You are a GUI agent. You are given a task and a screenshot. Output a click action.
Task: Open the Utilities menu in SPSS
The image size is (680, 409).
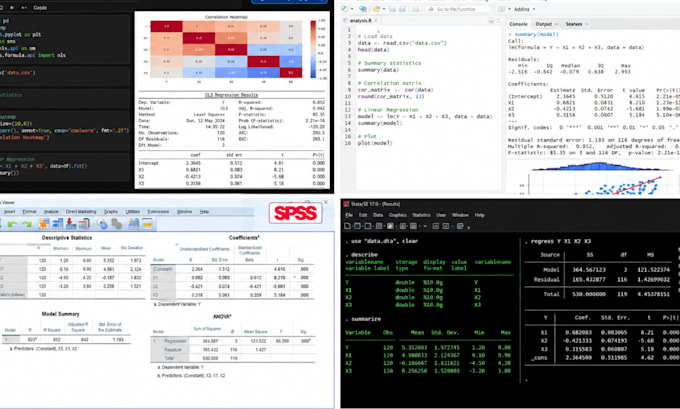133,212
